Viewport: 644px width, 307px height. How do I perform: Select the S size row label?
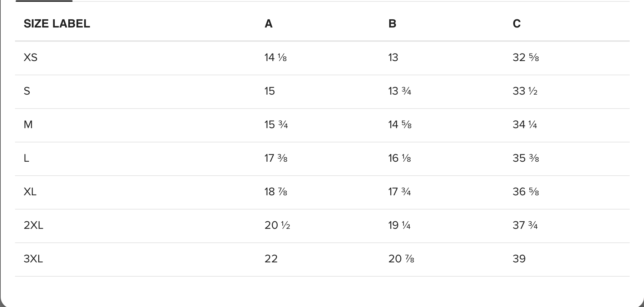tap(27, 91)
